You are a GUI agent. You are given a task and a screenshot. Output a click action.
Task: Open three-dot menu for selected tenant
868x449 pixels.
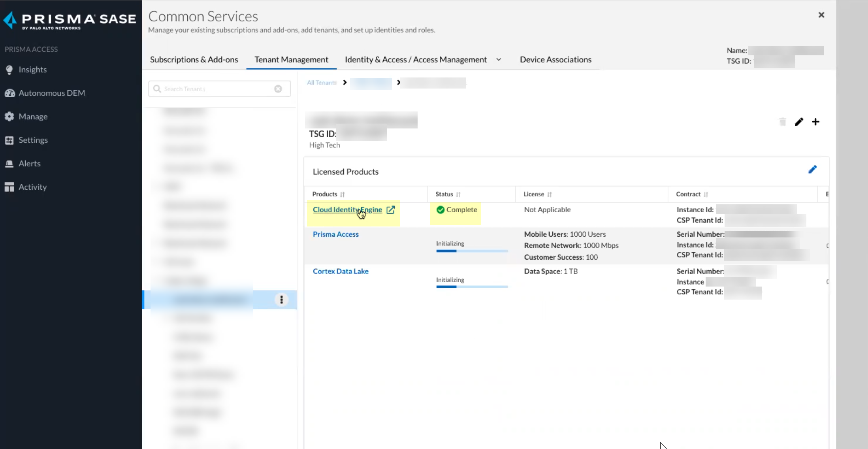pyautogui.click(x=281, y=300)
